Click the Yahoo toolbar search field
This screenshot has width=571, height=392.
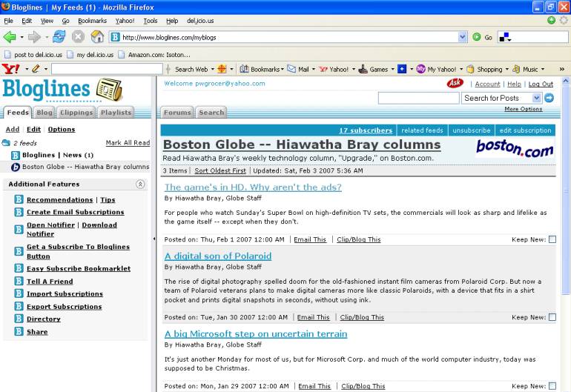[x=107, y=69]
